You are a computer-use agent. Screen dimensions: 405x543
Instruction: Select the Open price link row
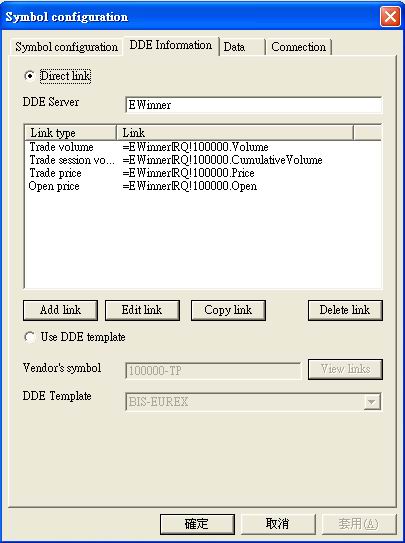coord(203,186)
